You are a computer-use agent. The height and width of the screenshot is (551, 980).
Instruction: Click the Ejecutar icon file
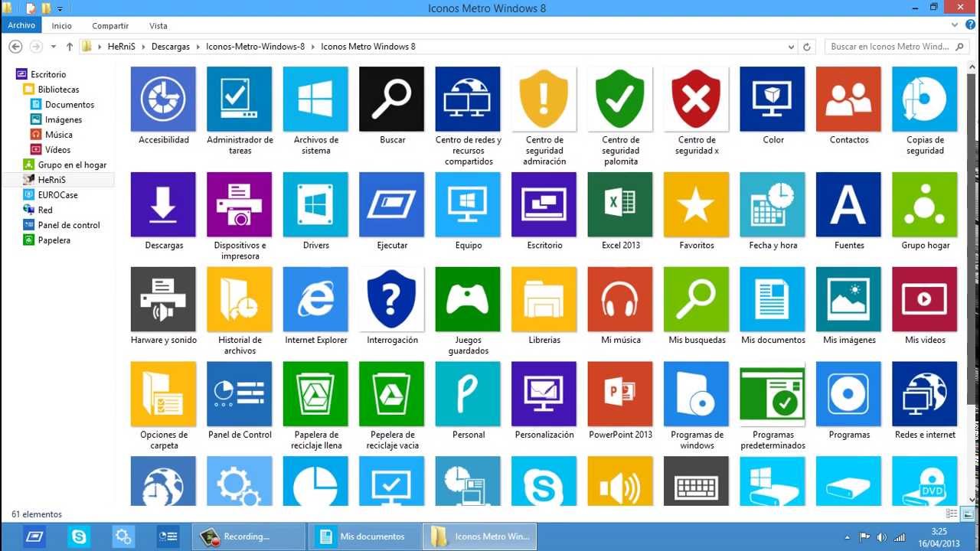click(392, 204)
